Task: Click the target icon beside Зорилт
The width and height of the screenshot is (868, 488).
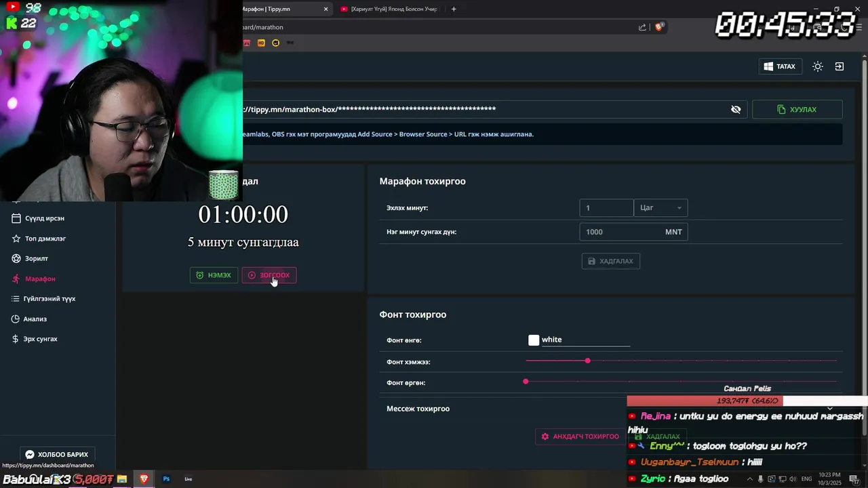Action: tap(16, 258)
